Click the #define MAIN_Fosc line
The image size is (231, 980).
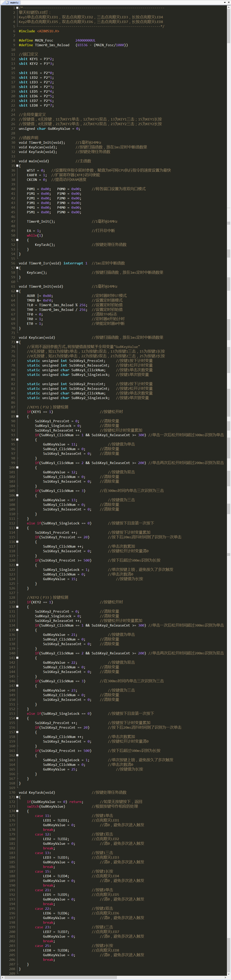coord(57,40)
